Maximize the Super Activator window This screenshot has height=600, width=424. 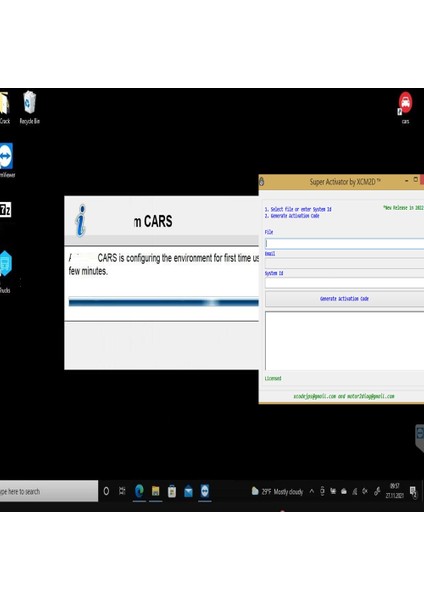coord(416,180)
